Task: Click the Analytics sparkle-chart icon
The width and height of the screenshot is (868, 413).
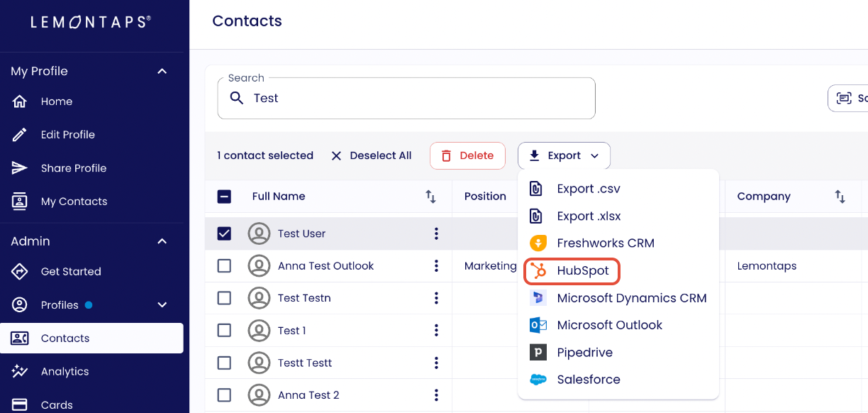Action: tap(20, 372)
